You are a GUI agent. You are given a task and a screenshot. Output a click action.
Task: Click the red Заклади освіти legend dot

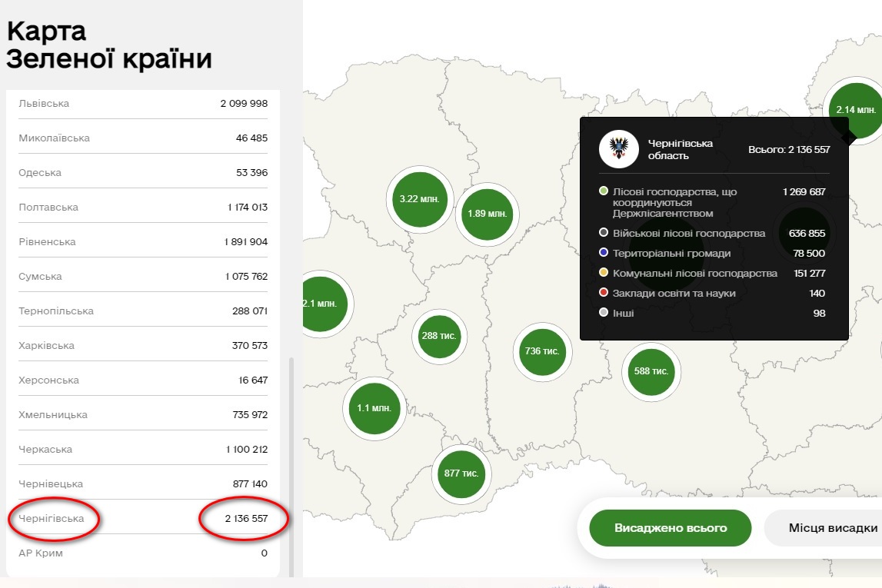click(x=604, y=293)
